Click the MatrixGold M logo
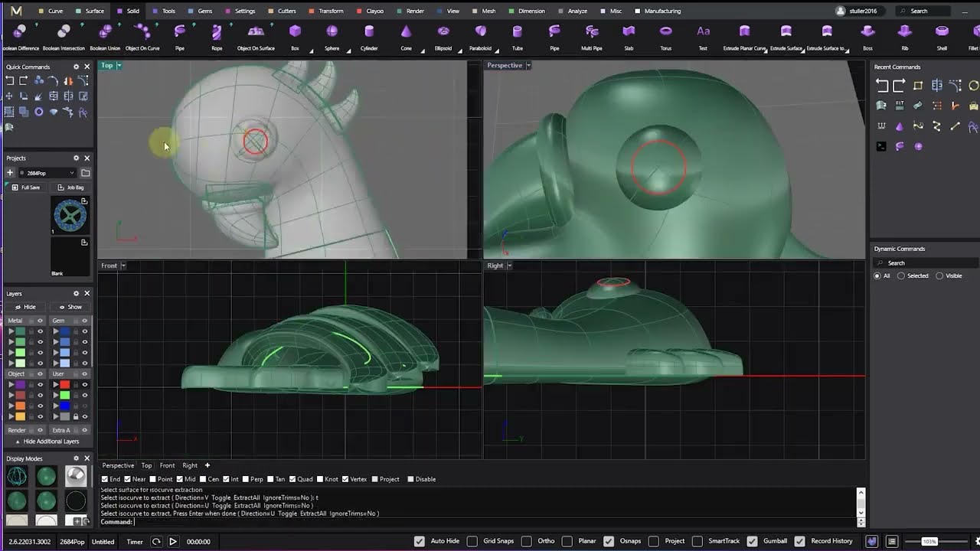This screenshot has width=980, height=551. point(15,11)
